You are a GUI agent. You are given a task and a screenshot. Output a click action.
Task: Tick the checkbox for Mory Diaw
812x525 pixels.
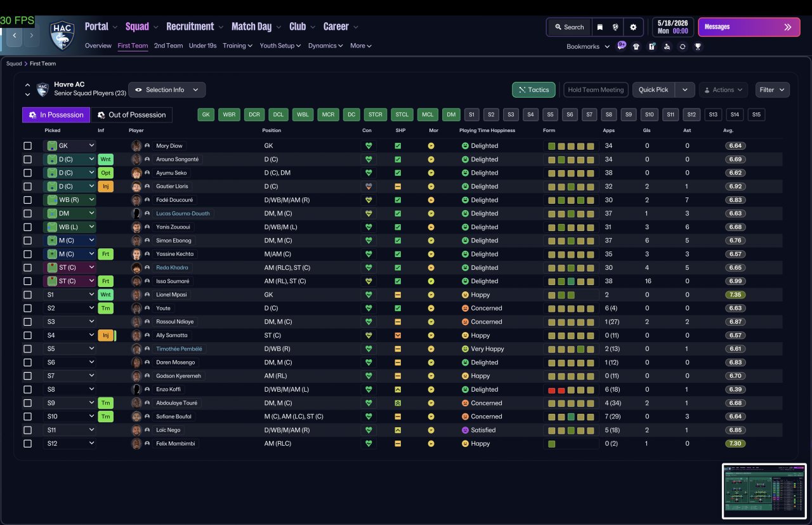pos(27,146)
